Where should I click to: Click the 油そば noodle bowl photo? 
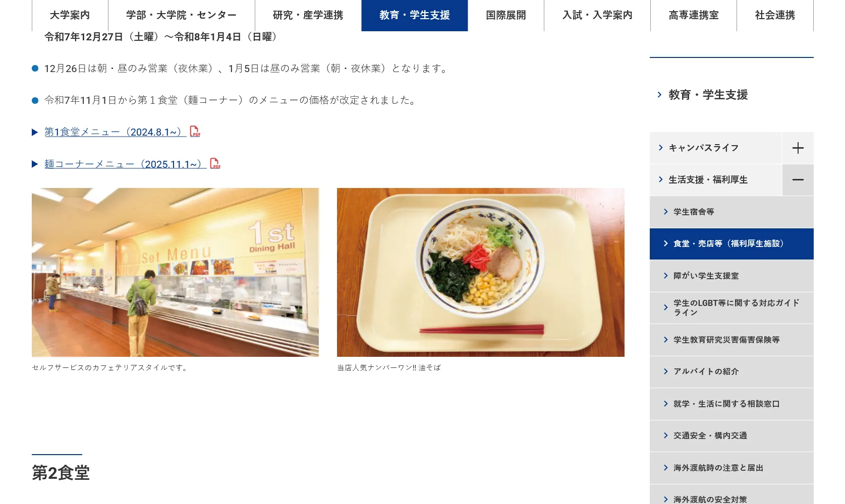click(481, 272)
